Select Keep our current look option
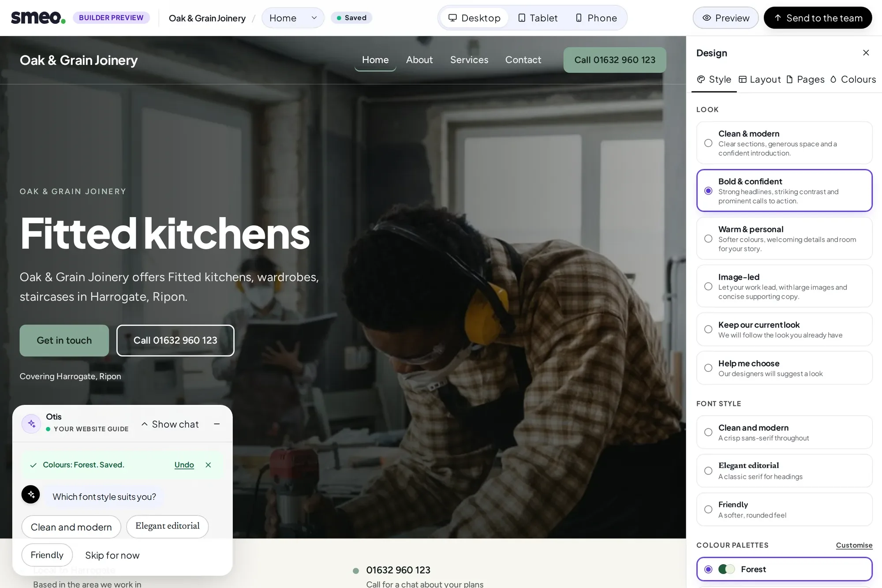The image size is (882, 588). [784, 330]
